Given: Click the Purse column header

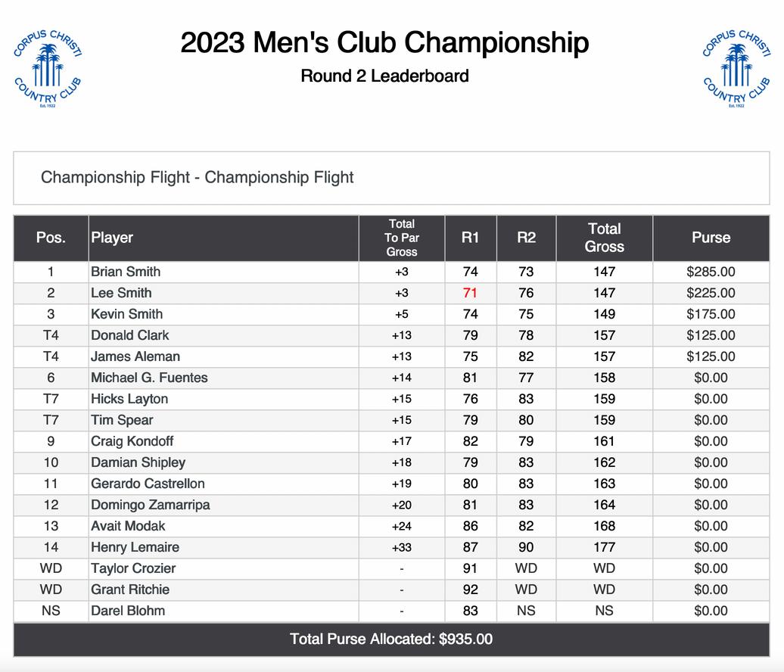Looking at the screenshot, I should pyautogui.click(x=711, y=238).
